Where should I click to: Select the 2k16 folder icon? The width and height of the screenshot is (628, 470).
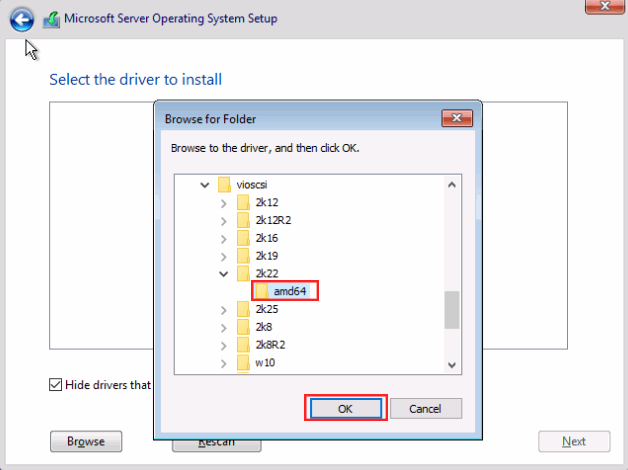click(243, 238)
